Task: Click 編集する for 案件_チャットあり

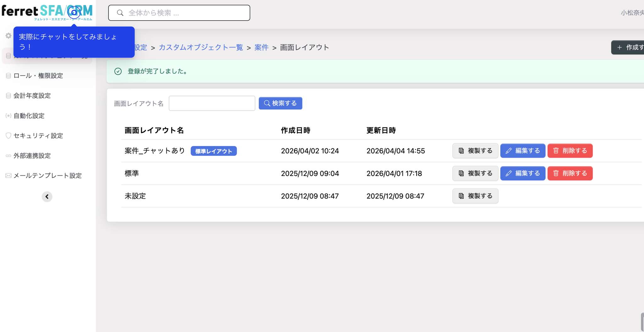Action: click(x=523, y=151)
